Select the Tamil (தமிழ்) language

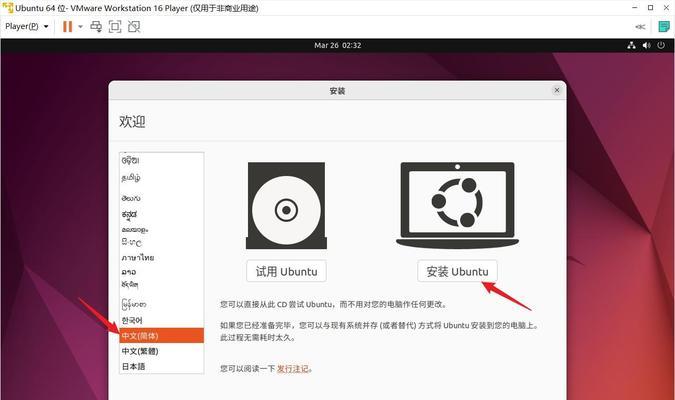click(x=161, y=177)
